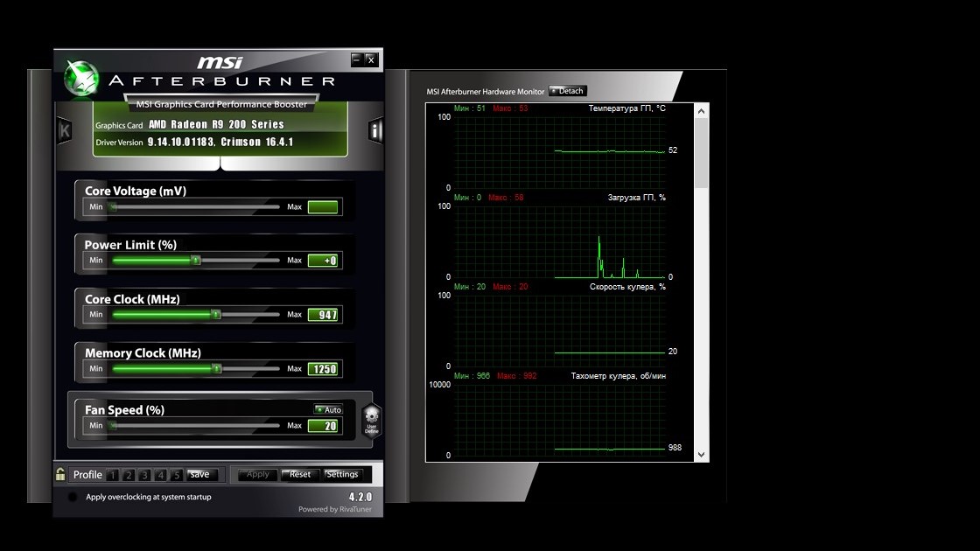This screenshot has height=551, width=980.
Task: Detach the Hardware Monitor panel
Action: tap(568, 91)
